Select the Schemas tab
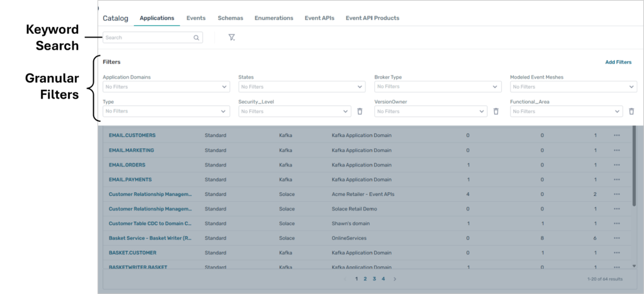 click(230, 18)
